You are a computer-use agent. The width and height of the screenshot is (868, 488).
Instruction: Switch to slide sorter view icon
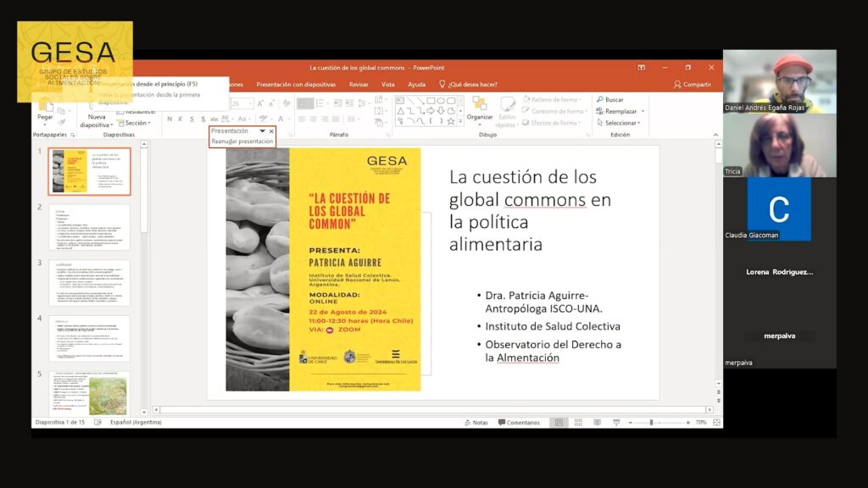(x=576, y=422)
